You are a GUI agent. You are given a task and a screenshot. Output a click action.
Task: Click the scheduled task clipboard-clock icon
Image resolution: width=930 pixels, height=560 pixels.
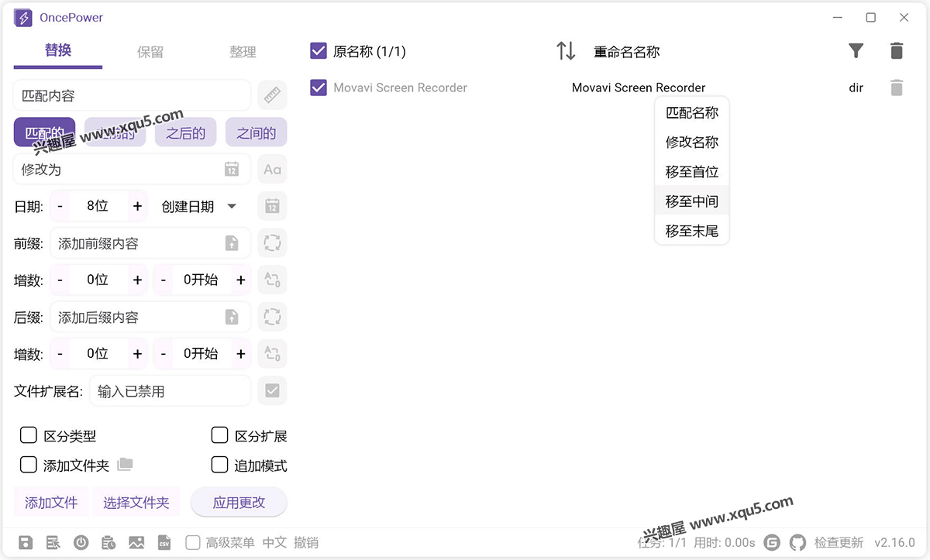(x=108, y=542)
